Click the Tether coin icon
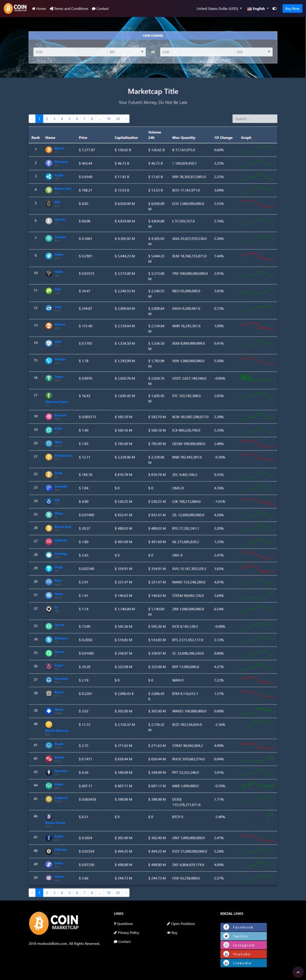306x980 pixels. [x=49, y=378]
